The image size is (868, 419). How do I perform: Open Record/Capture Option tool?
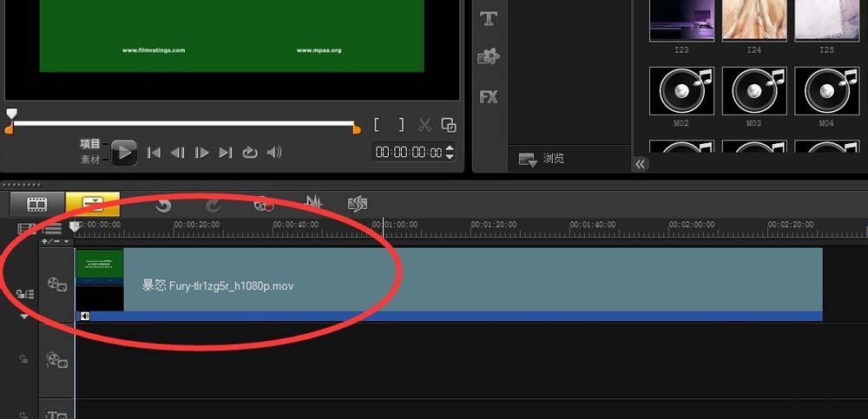(x=264, y=205)
